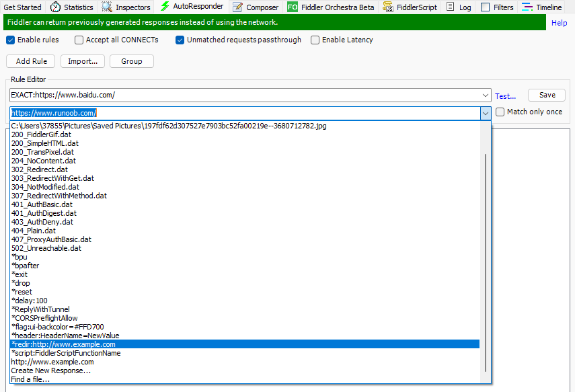Click the Group button
The height and width of the screenshot is (392, 575).
(132, 61)
